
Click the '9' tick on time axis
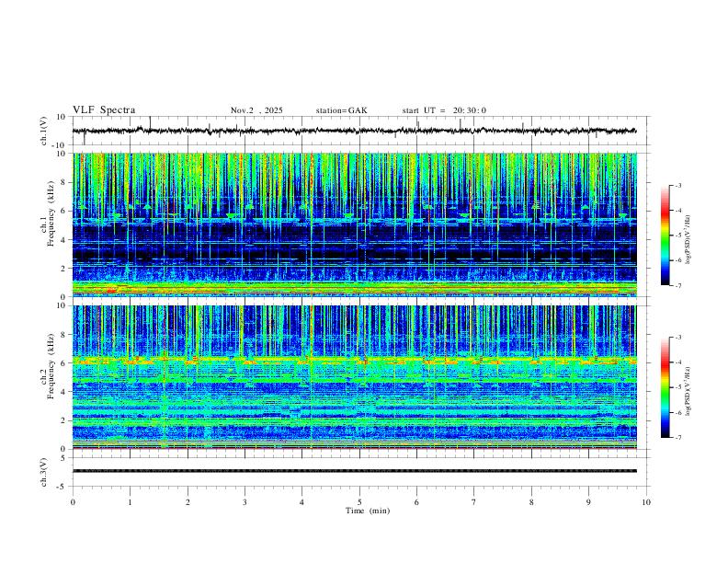588,502
